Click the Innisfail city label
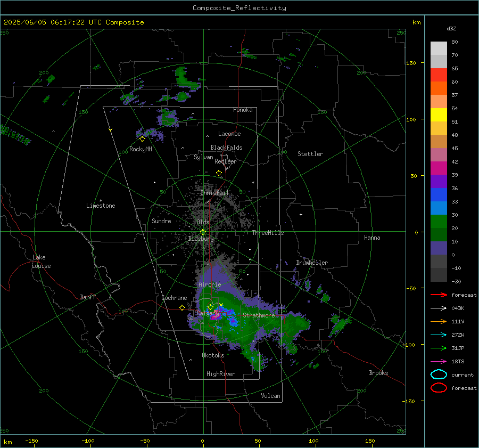This screenshot has height=448, width=479. 214,193
